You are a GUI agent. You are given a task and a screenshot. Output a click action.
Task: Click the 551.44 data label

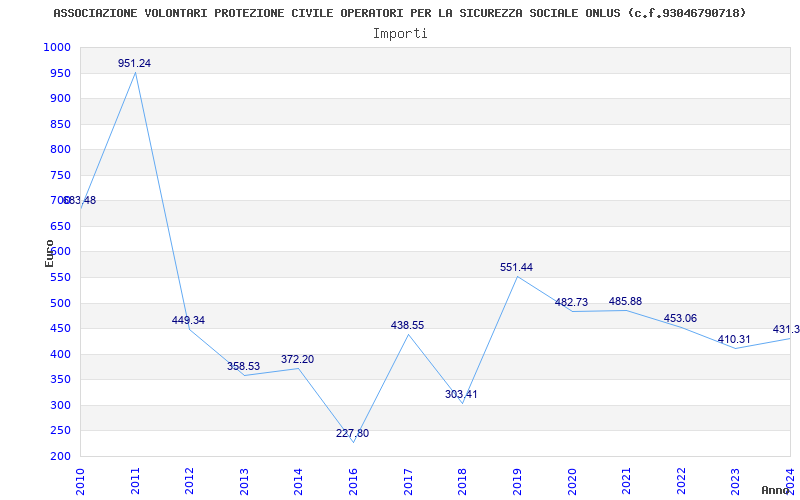516,267
